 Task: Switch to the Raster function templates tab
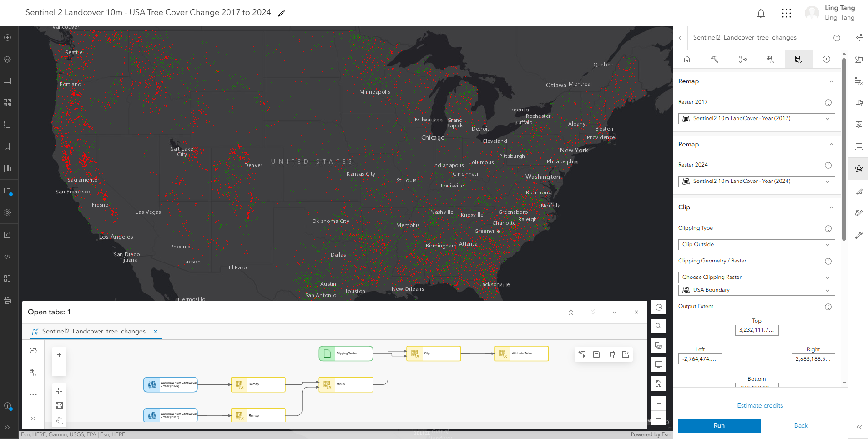tap(799, 59)
